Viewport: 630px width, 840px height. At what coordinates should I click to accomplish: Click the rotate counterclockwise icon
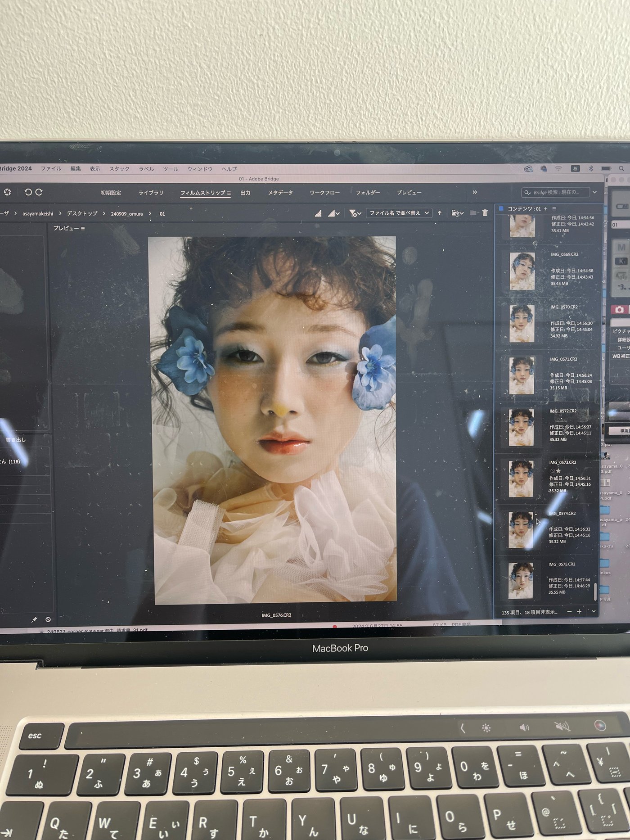coord(28,192)
